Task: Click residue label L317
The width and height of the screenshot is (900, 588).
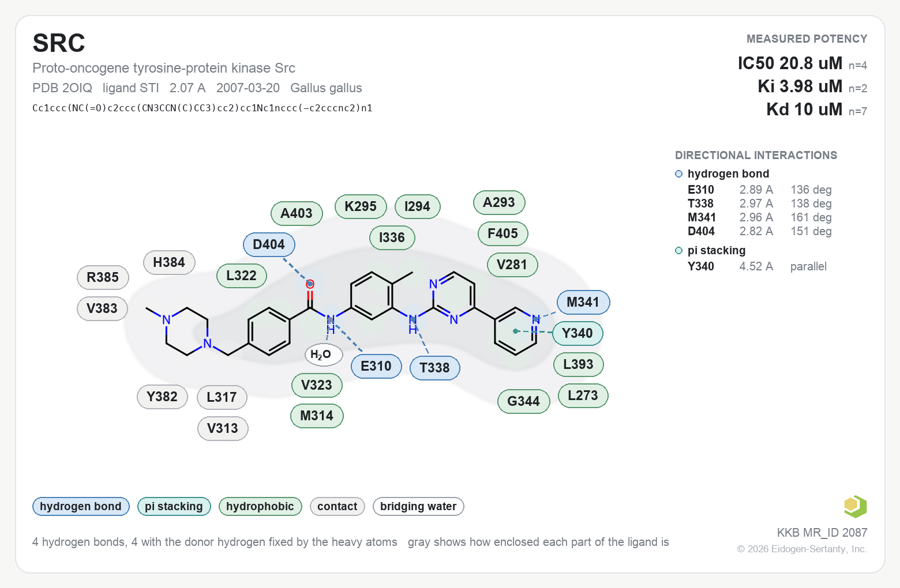Action: (222, 397)
